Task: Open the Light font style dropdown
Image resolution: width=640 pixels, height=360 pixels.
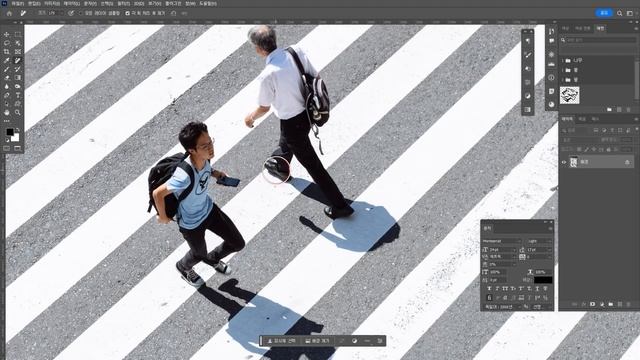Action: 540,241
